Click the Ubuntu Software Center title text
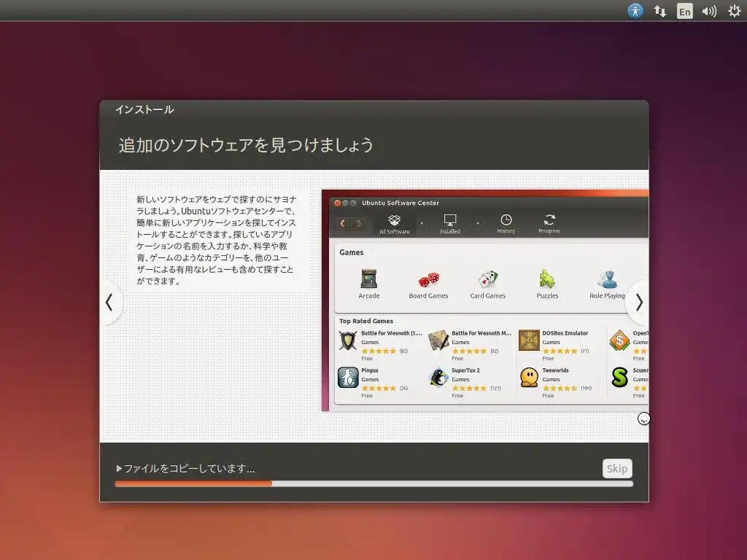The height and width of the screenshot is (560, 747). click(x=400, y=203)
